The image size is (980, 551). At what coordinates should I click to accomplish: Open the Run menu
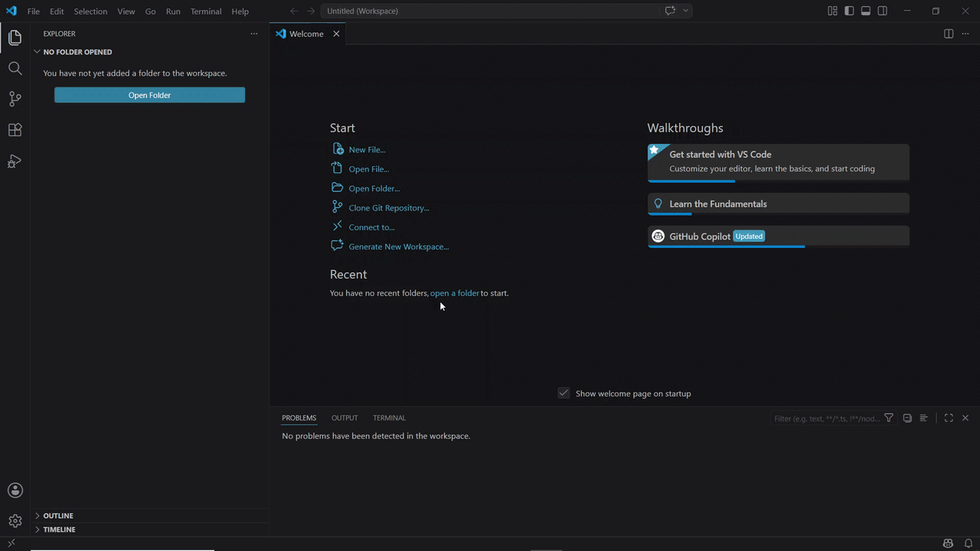(x=173, y=11)
